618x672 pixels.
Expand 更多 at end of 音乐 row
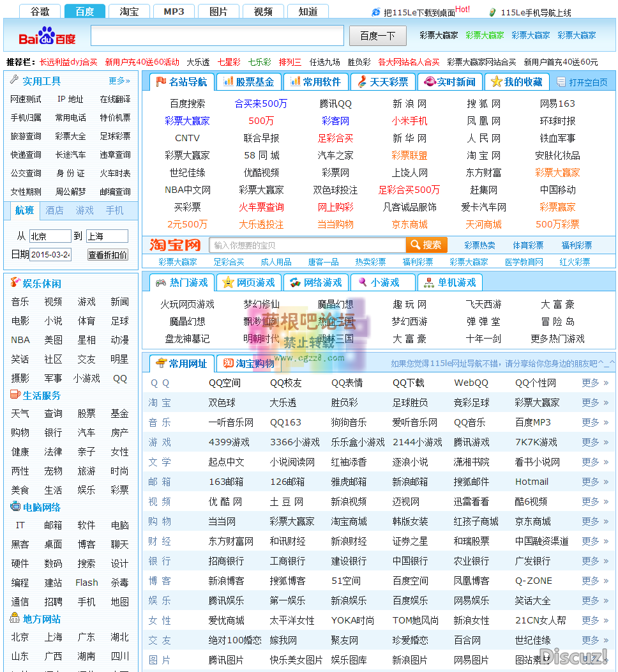[591, 422]
